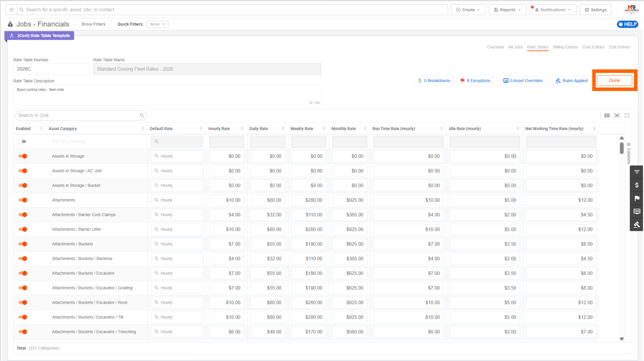This screenshot has width=644, height=361.
Task: Open Settings
Action: click(596, 10)
